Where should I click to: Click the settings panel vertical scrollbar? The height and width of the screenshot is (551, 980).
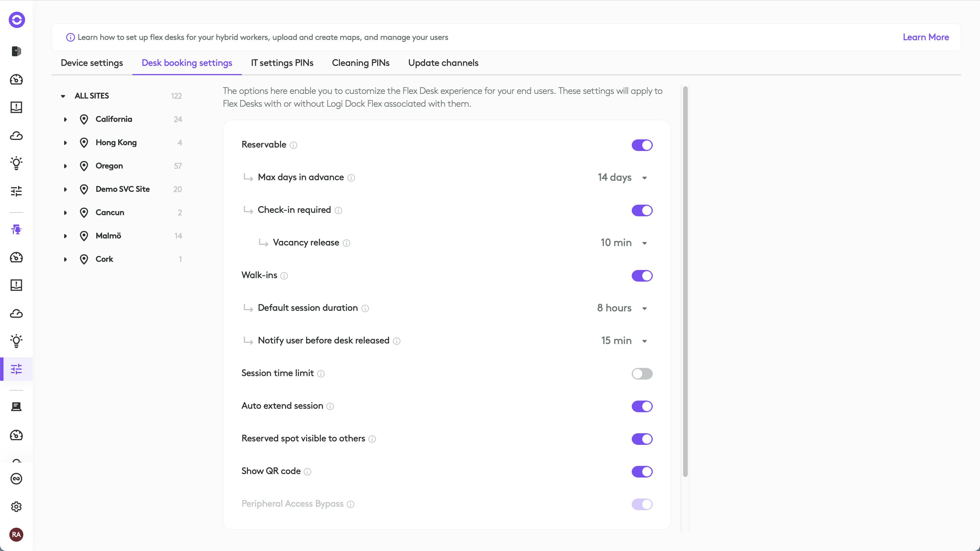pos(685,281)
